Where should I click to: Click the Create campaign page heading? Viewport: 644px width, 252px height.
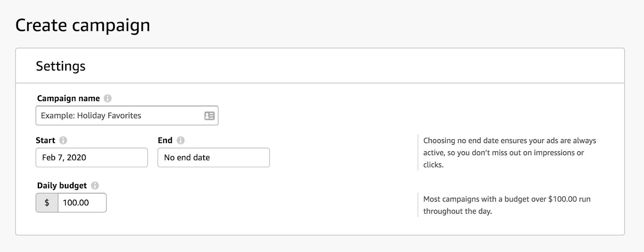coord(83,25)
